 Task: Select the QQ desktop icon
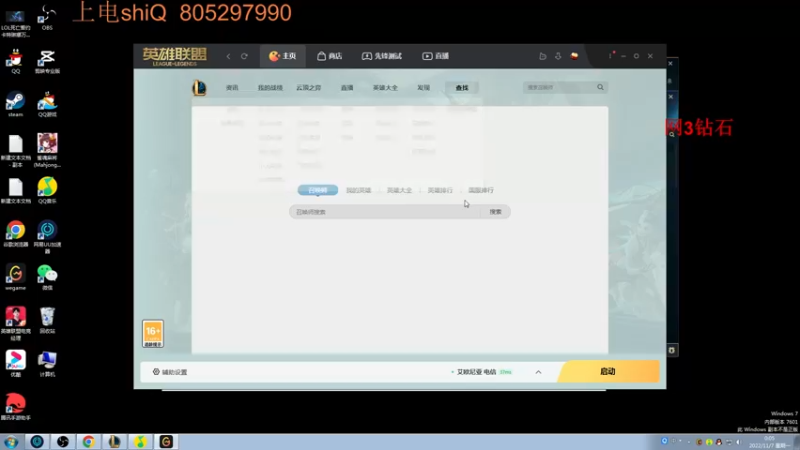[15, 61]
